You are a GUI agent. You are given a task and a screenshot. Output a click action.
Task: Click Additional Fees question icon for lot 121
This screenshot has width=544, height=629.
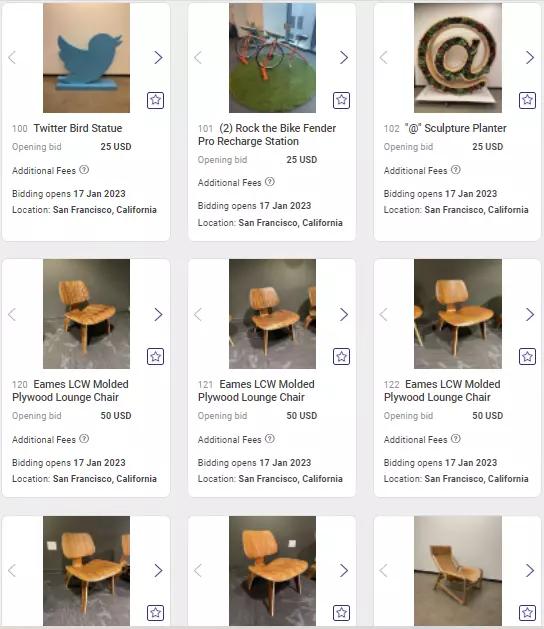pos(270,439)
